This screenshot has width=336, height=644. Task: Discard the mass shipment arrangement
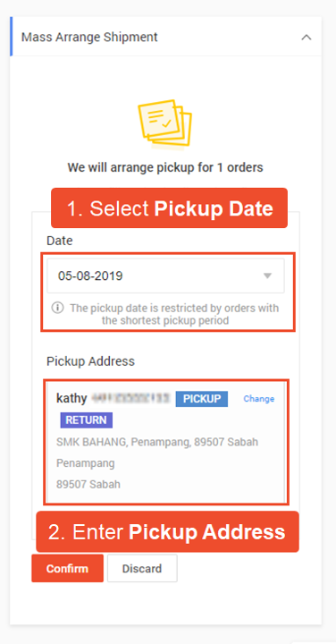pos(142,569)
